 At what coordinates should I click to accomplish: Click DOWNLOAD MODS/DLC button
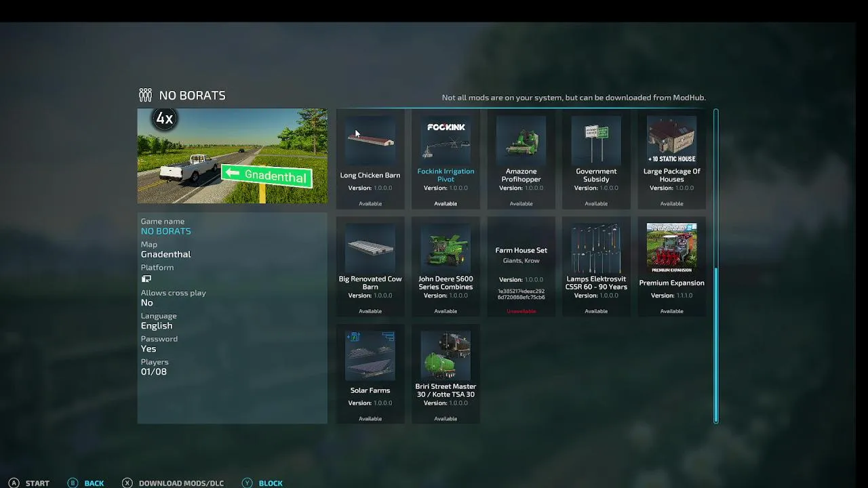(181, 483)
